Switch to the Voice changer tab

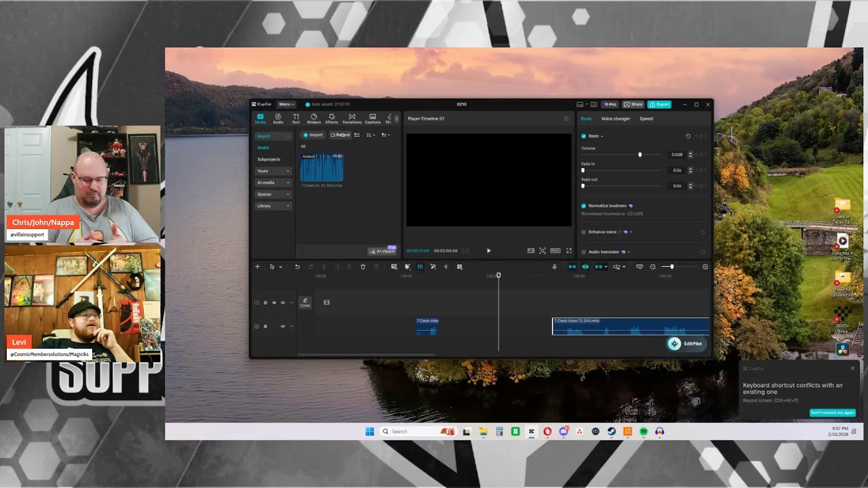pyautogui.click(x=616, y=119)
